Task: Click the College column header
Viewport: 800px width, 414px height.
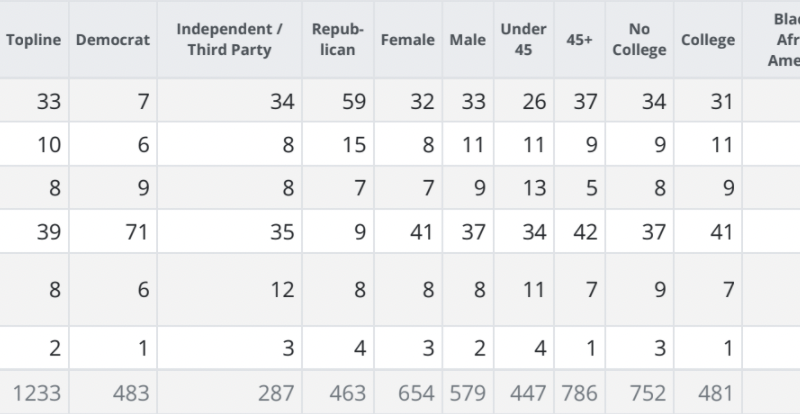Action: tap(707, 40)
